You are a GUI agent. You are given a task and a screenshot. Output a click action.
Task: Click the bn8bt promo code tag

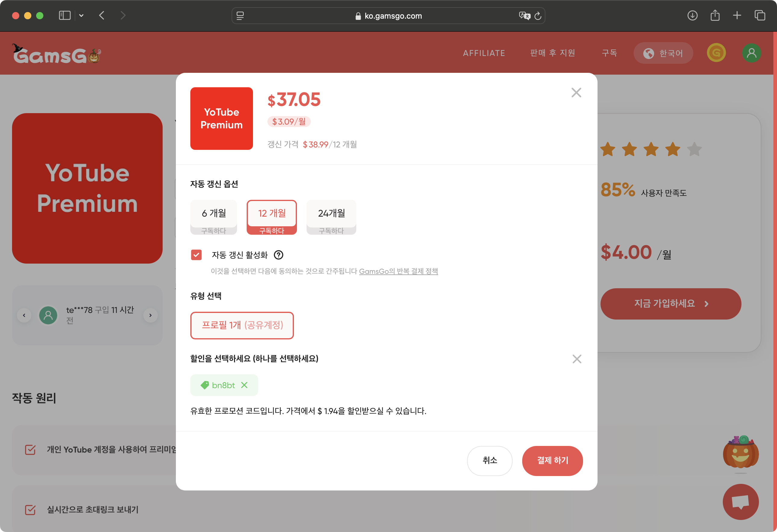pos(224,385)
